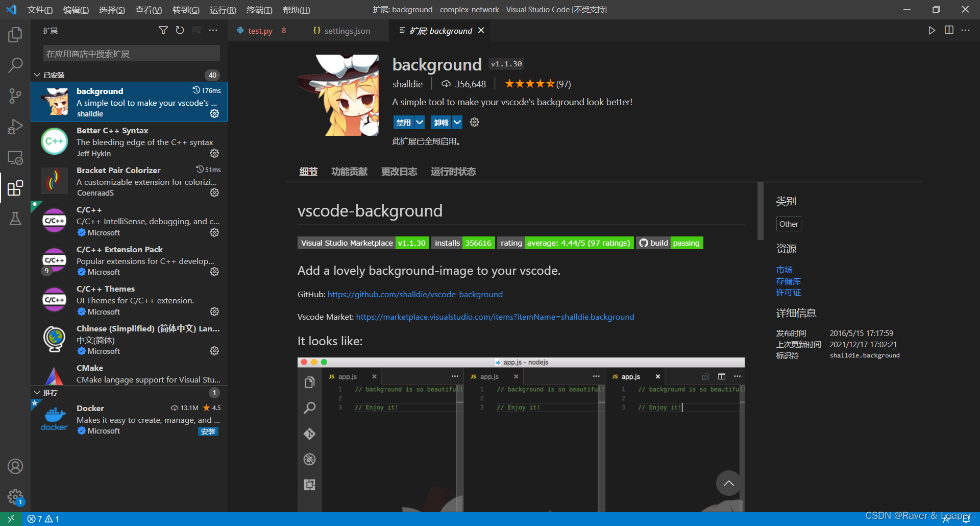The width and height of the screenshot is (980, 526).
Task: Refresh the installed extensions list
Action: point(180,30)
